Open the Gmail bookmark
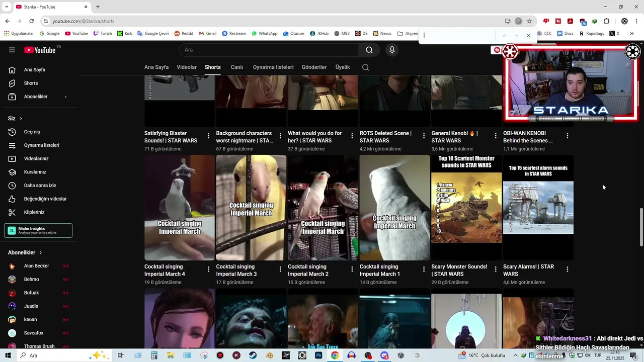The width and height of the screenshot is (644, 362). pyautogui.click(x=208, y=34)
